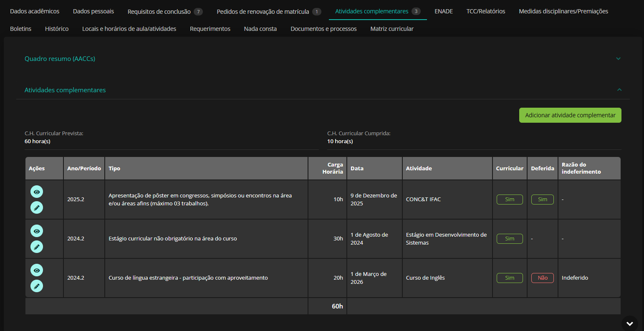Collapse the Atividades complementares section chevron
Screen dimensions: 644x331
[619, 90]
